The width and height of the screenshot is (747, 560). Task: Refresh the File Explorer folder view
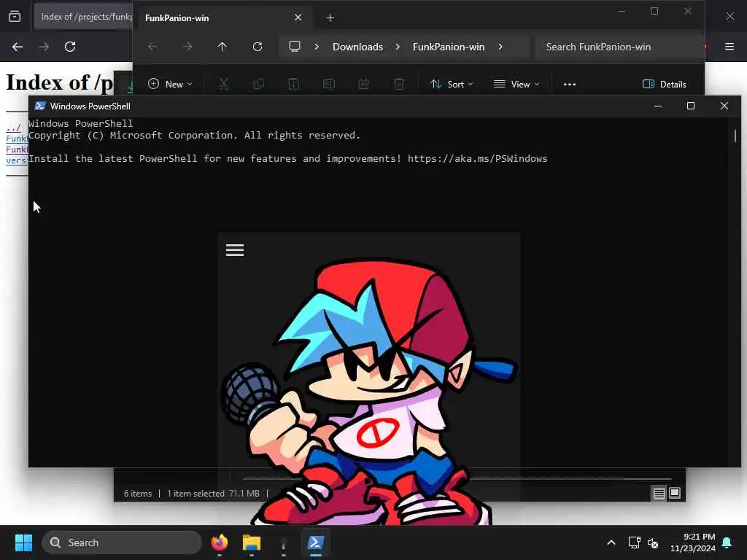[258, 46]
